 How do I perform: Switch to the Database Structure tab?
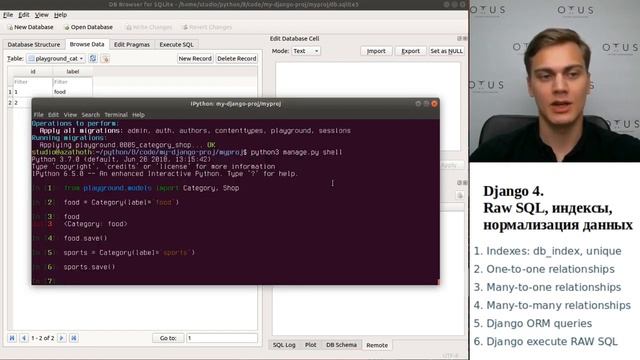coord(34,44)
